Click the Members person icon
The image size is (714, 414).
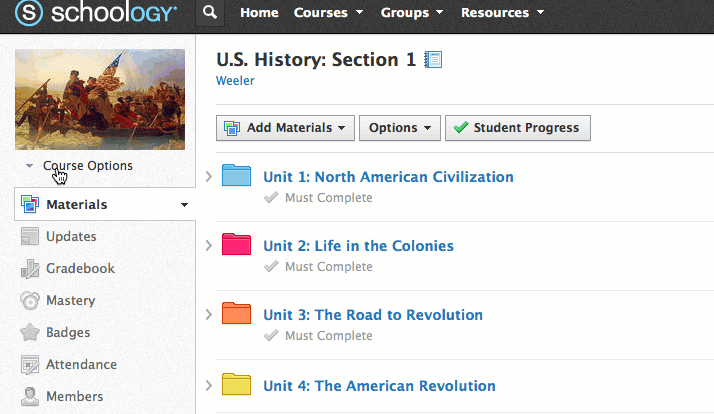click(30, 397)
